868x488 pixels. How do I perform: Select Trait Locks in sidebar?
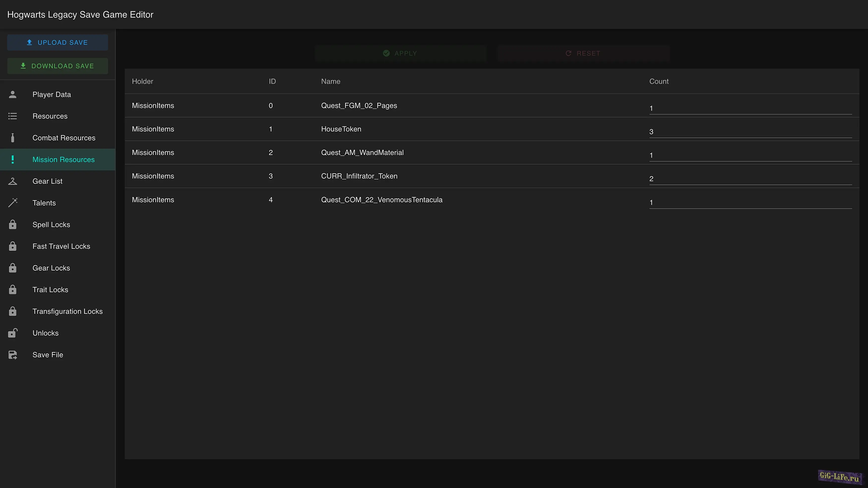pyautogui.click(x=50, y=290)
